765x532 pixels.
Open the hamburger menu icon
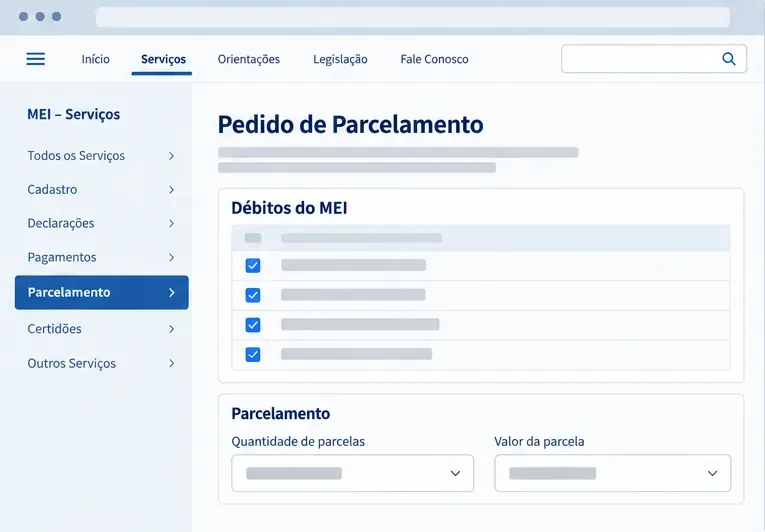coord(36,59)
